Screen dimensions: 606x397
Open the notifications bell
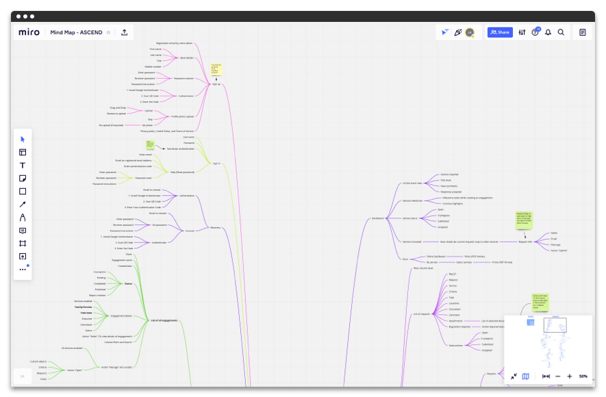click(x=548, y=32)
